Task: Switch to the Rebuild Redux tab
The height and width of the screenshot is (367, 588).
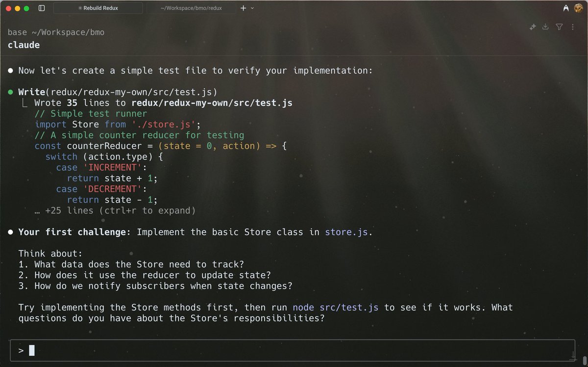Action: [98, 8]
